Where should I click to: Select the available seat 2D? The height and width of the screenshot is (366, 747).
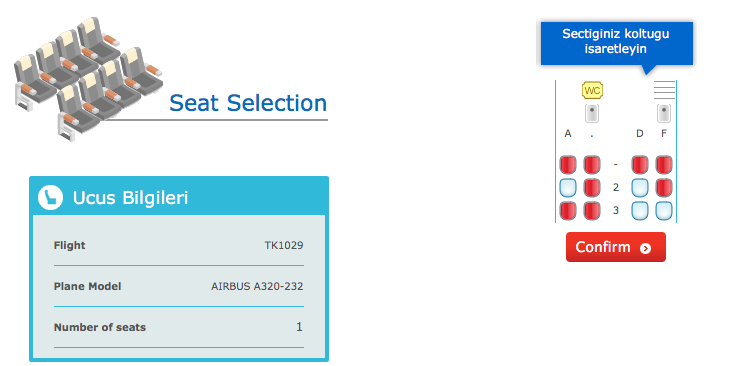pyautogui.click(x=640, y=188)
